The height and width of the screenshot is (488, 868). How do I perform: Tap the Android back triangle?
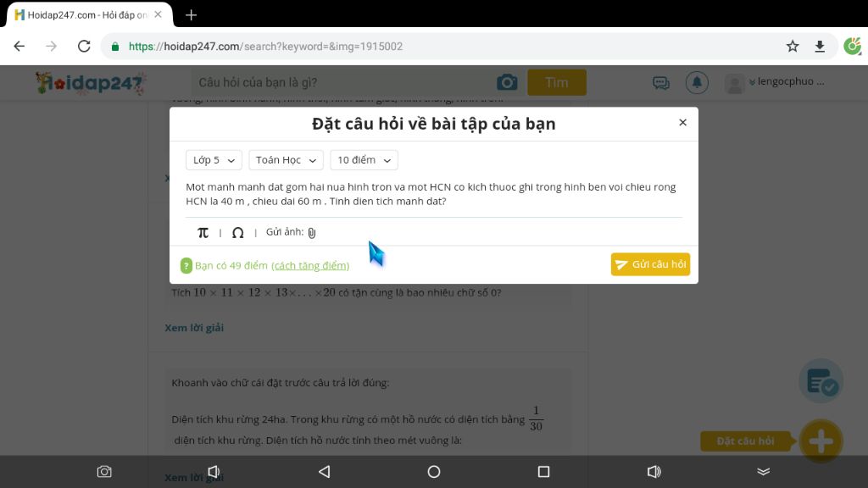325,471
